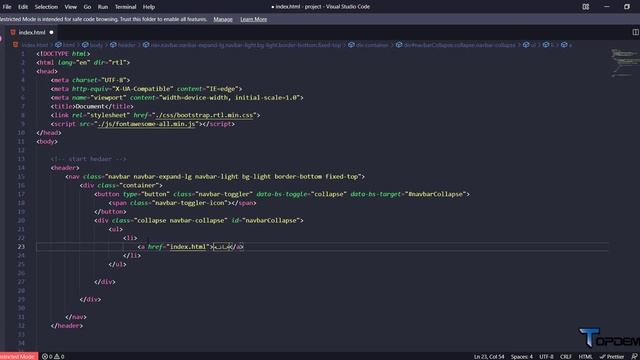Viewport: 640px width, 360px height.
Task: Click the Prettier status bar item
Action: pos(611,356)
